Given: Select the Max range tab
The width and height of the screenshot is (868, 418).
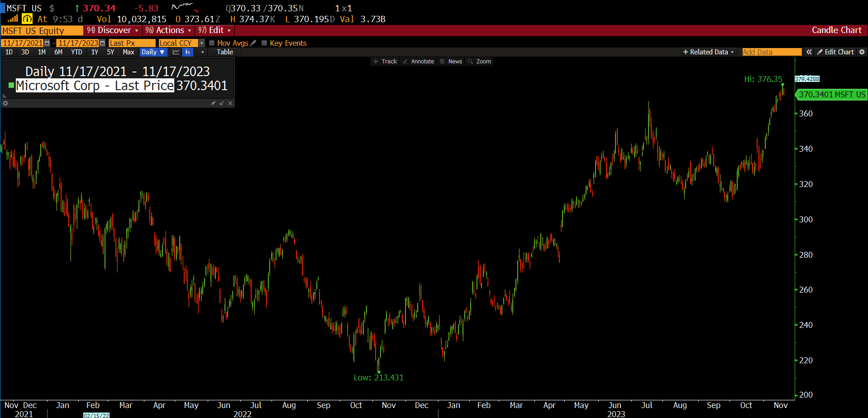Looking at the screenshot, I should 129,52.
